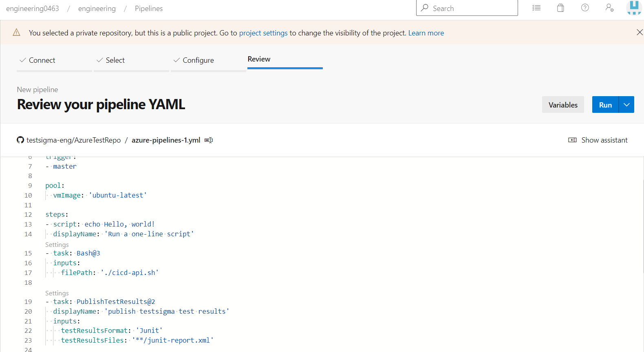Click the warning triangle icon in banner

(16, 33)
